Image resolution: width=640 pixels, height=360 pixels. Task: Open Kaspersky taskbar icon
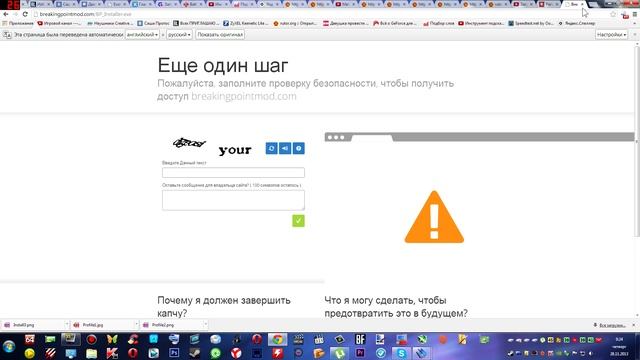coord(112,353)
